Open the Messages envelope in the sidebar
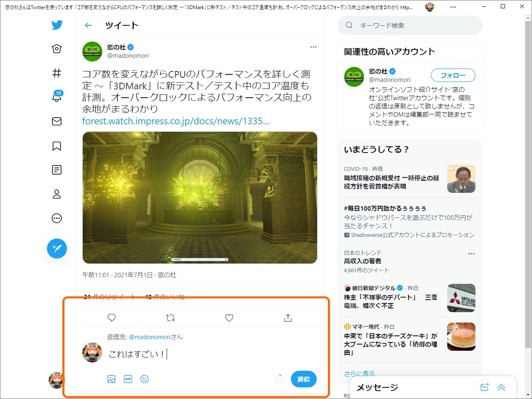The image size is (532, 399). coord(57,121)
